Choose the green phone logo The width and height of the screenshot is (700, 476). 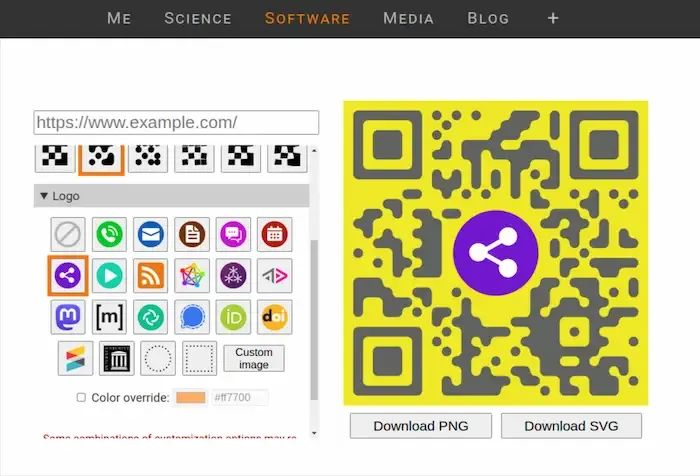click(109, 234)
